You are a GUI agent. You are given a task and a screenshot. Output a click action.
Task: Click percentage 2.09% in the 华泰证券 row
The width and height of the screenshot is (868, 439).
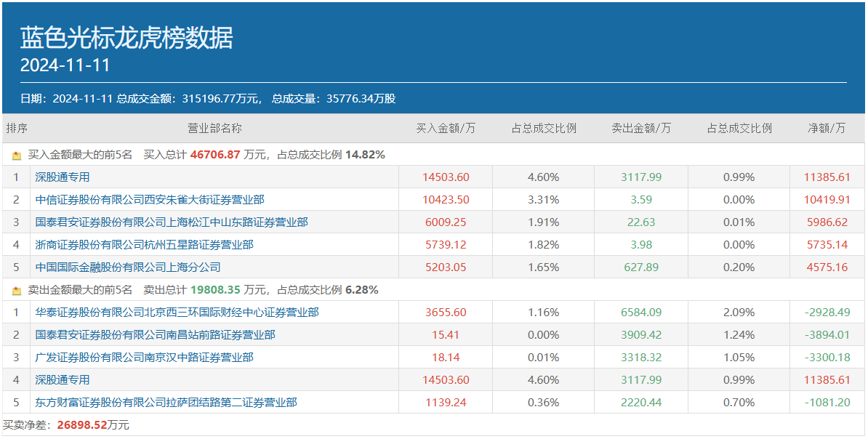click(739, 313)
